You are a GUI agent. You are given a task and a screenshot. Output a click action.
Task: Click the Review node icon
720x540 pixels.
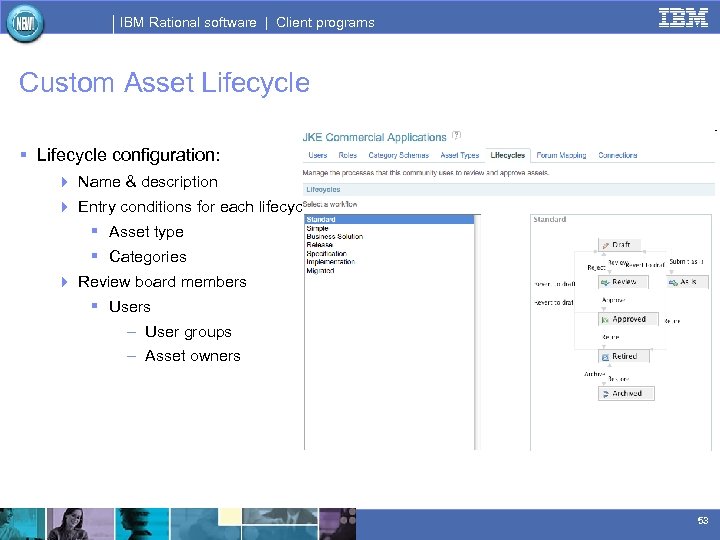point(605,282)
